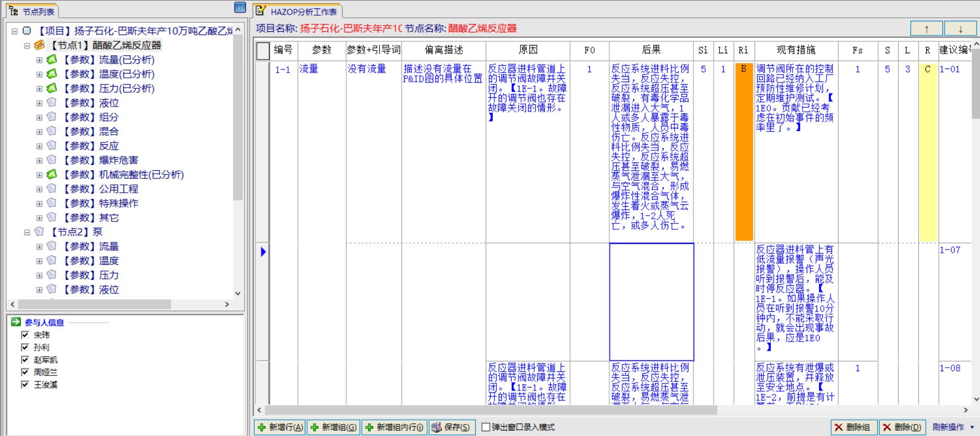This screenshot has width=980, height=436.
Task: Uncheck participant 周娅兰
Action: (x=25, y=372)
